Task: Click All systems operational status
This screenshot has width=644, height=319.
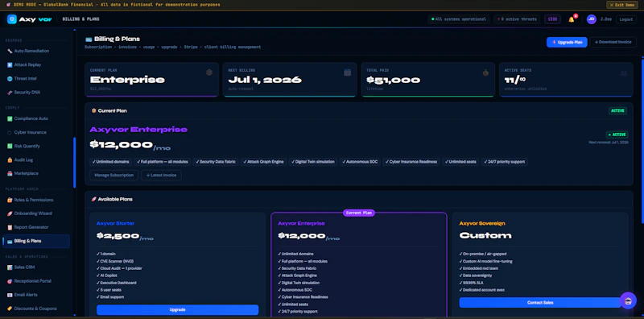Action: click(459, 19)
